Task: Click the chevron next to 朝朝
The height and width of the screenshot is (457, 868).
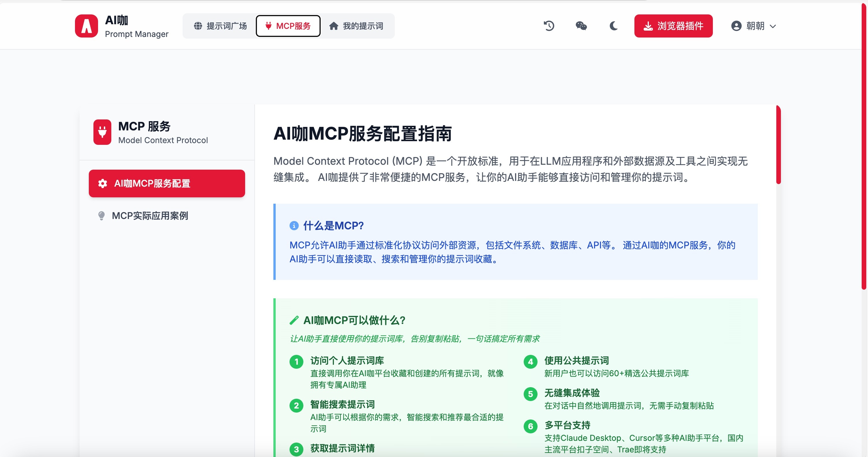Action: point(773,26)
